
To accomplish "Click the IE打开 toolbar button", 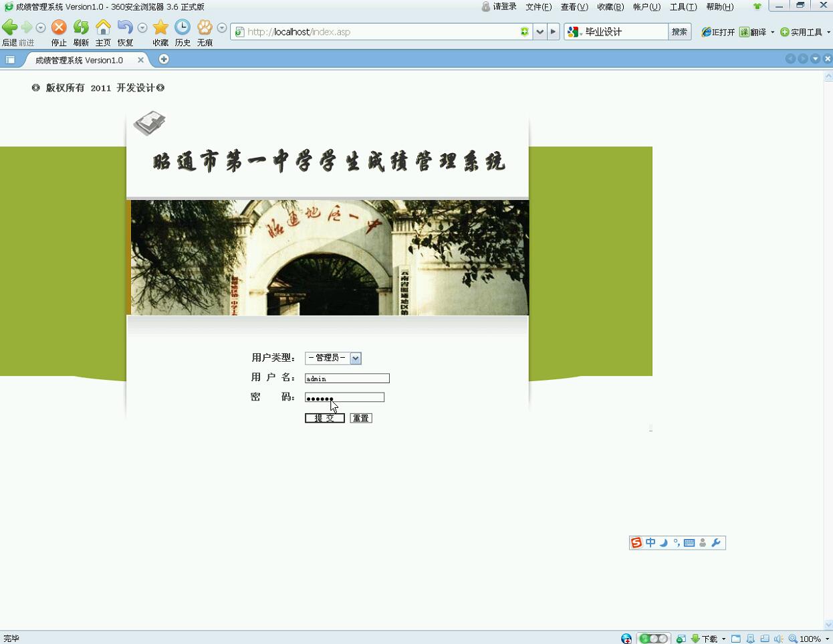I will [x=718, y=32].
